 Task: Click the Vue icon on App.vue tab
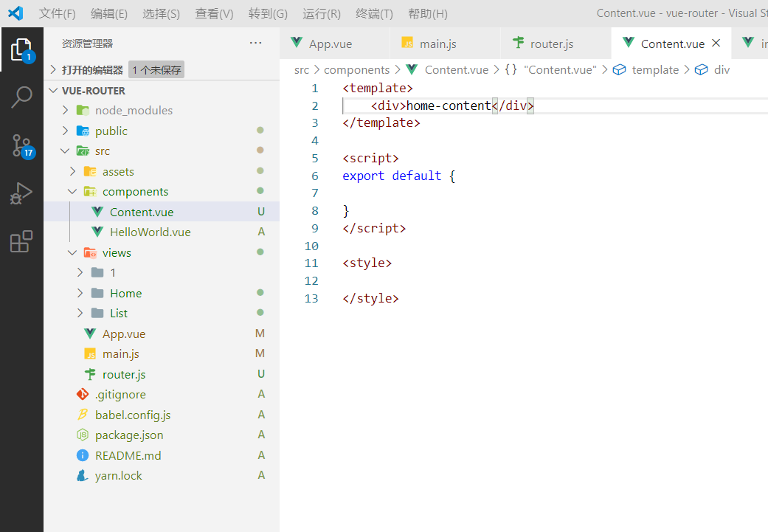click(297, 43)
